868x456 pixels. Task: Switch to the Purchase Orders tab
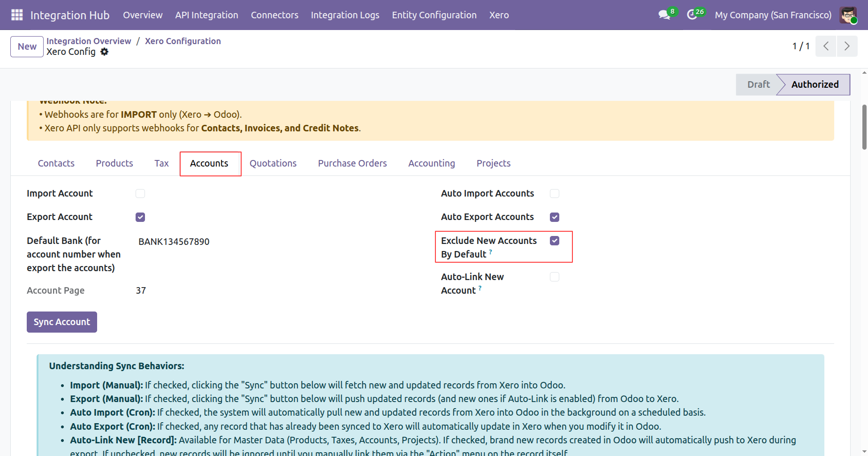click(352, 163)
